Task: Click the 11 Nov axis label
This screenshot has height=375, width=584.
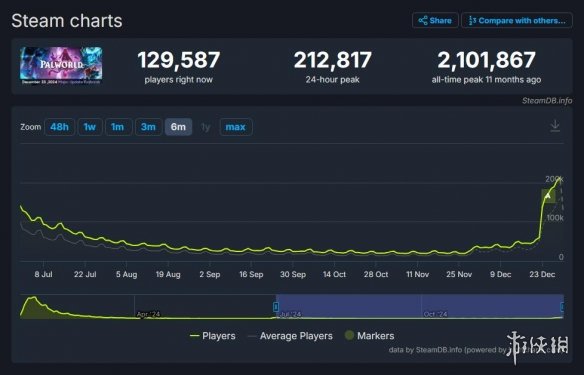Action: pos(417,274)
